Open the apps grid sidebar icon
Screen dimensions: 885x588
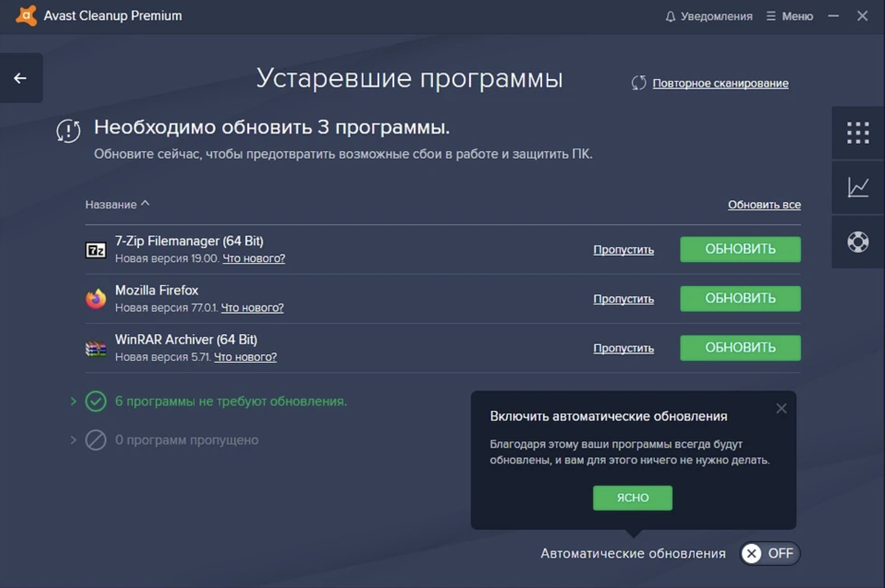click(x=858, y=133)
